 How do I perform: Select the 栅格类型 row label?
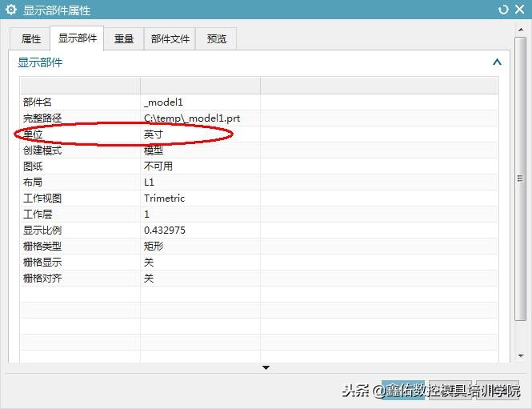(42, 246)
